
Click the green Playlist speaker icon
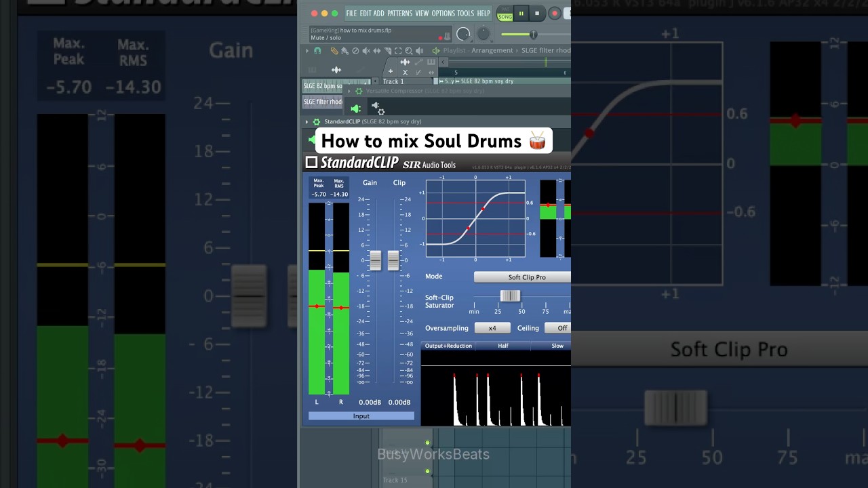(x=436, y=51)
